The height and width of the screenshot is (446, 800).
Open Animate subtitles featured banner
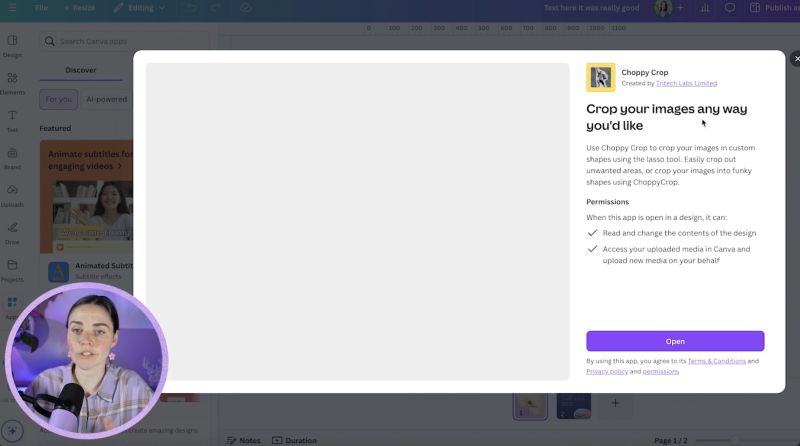[87, 196]
